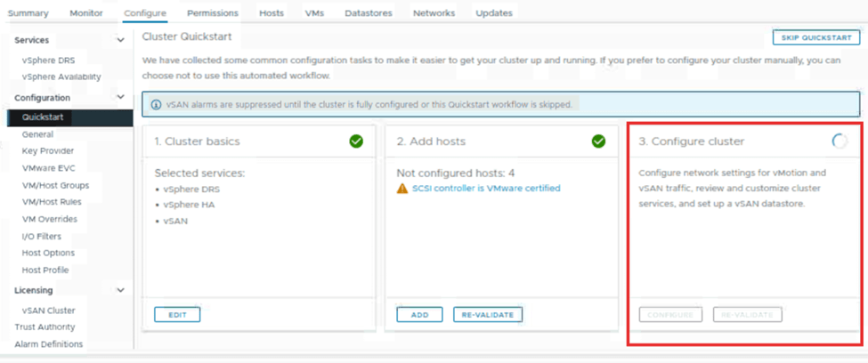Click the green checkmark on Add hosts

tap(598, 141)
